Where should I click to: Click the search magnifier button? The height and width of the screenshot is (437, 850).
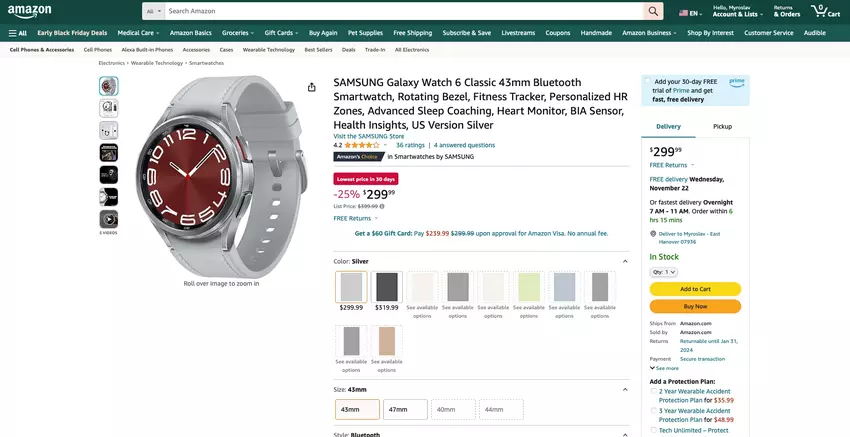tap(653, 12)
